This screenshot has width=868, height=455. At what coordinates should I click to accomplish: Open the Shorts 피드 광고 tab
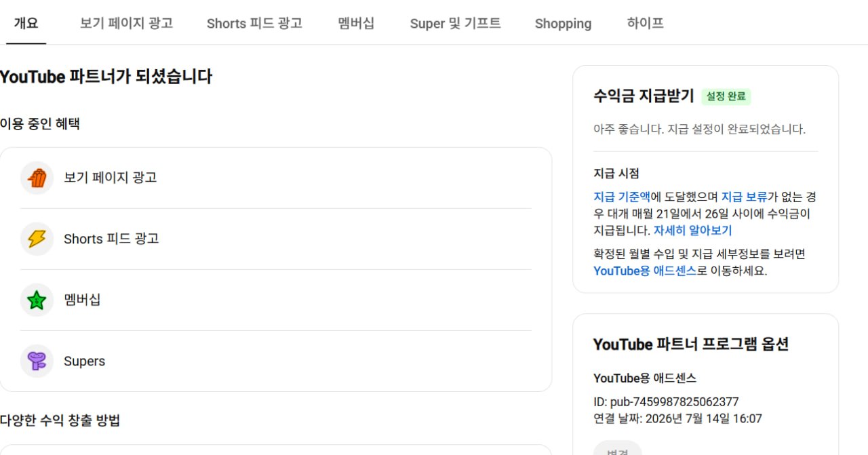254,23
